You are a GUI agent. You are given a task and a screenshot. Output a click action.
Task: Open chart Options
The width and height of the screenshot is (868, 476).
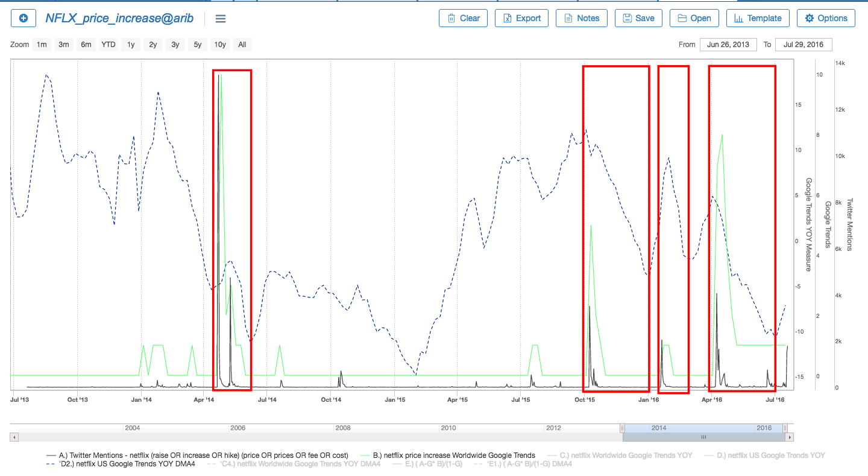coord(826,18)
